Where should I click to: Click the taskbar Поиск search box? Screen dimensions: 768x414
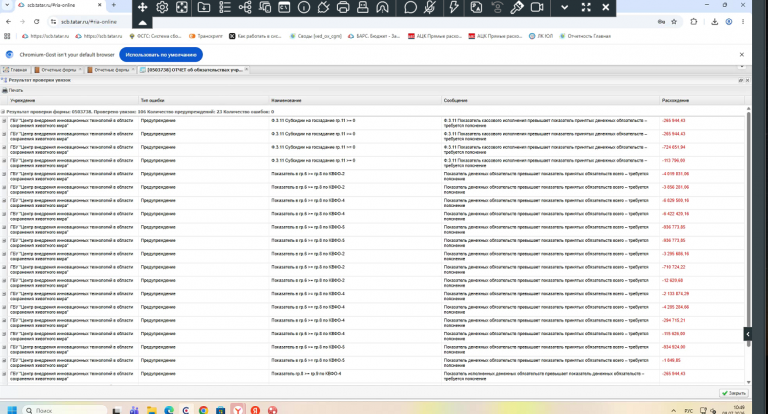pos(65,410)
